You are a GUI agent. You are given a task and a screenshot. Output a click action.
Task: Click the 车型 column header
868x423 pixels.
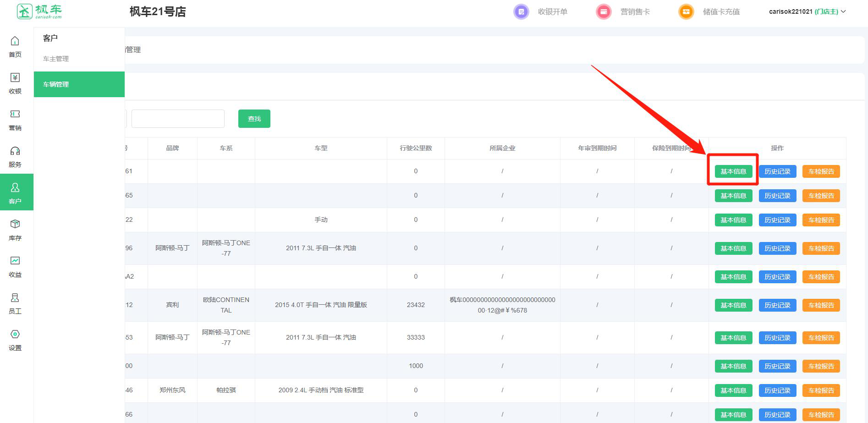pos(321,148)
